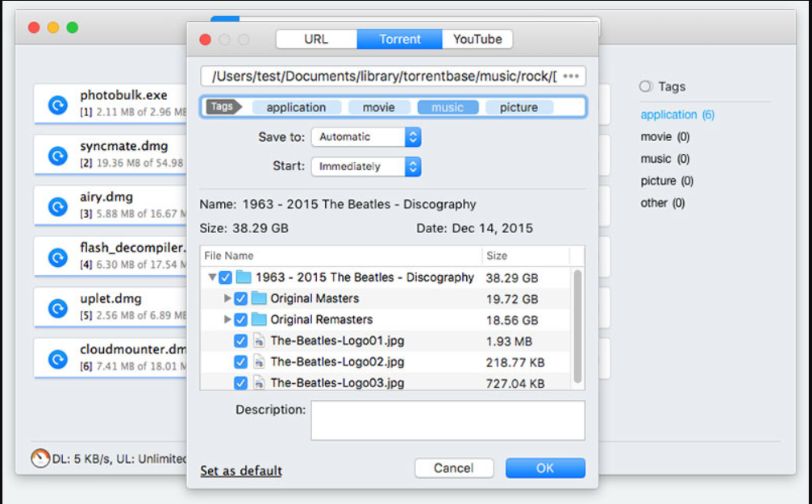This screenshot has width=812, height=504.
Task: Close the torrent dialog with red button
Action: click(x=205, y=40)
